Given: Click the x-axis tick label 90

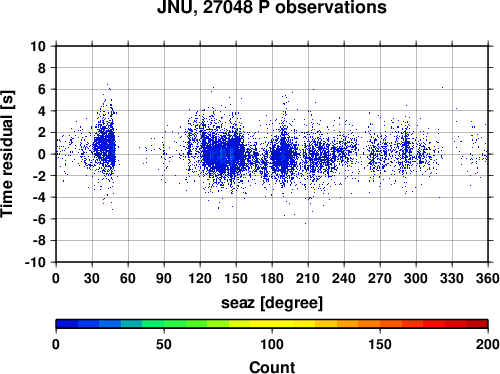Looking at the screenshot, I should coord(164,278).
